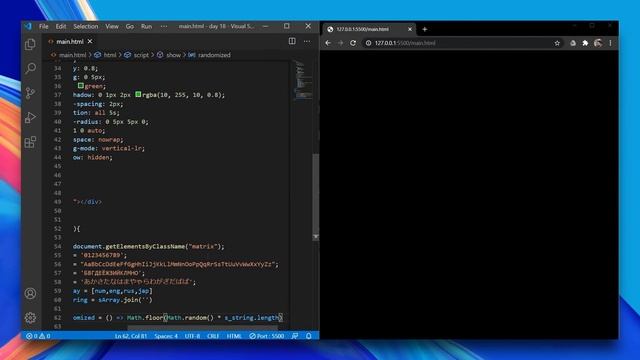Click browser Forward button
The image size is (640, 360).
coord(340,43)
